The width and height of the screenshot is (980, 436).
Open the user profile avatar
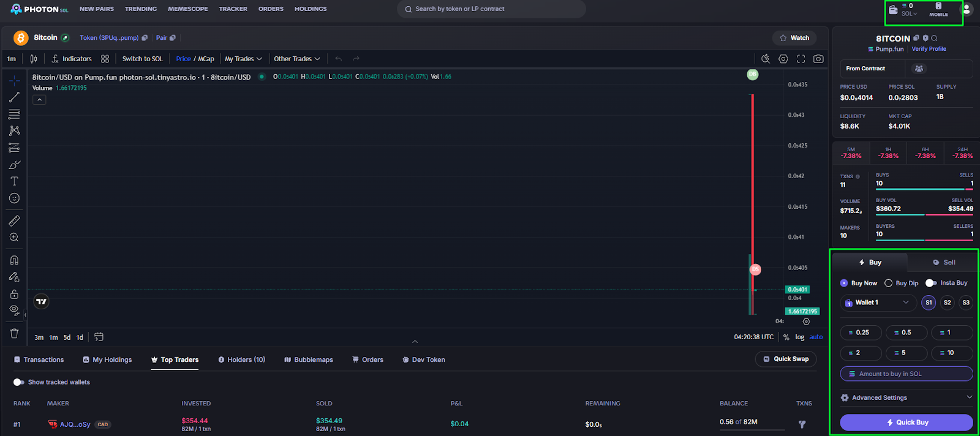click(x=967, y=9)
